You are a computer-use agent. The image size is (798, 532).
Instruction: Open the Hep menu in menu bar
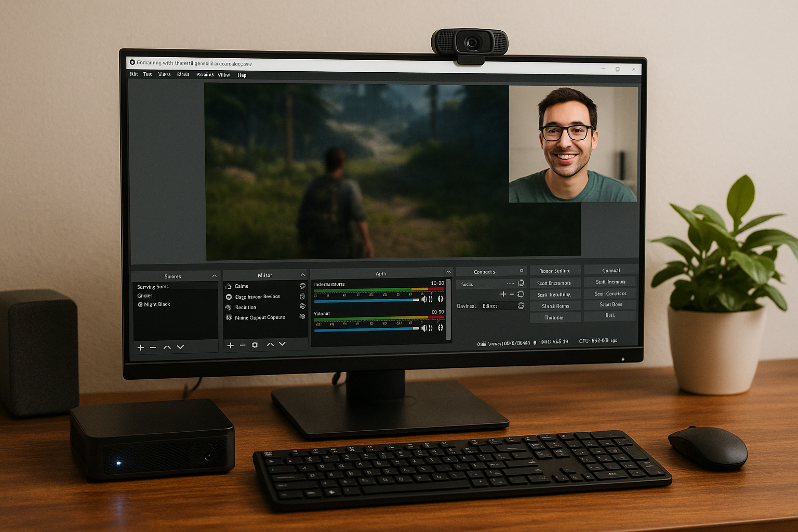[242, 75]
